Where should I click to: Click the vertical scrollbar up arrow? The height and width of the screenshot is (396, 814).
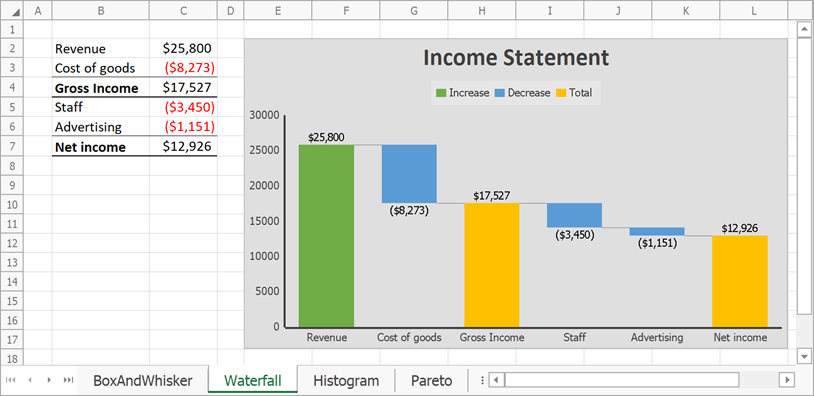click(x=804, y=30)
